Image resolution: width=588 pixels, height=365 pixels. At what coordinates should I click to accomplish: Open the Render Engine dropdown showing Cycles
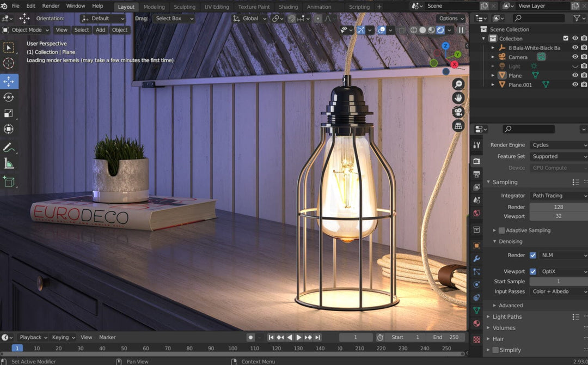[559, 145]
